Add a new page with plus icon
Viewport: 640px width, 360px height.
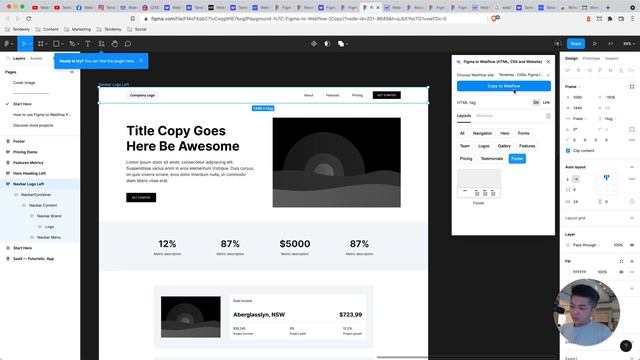pyautogui.click(x=72, y=72)
